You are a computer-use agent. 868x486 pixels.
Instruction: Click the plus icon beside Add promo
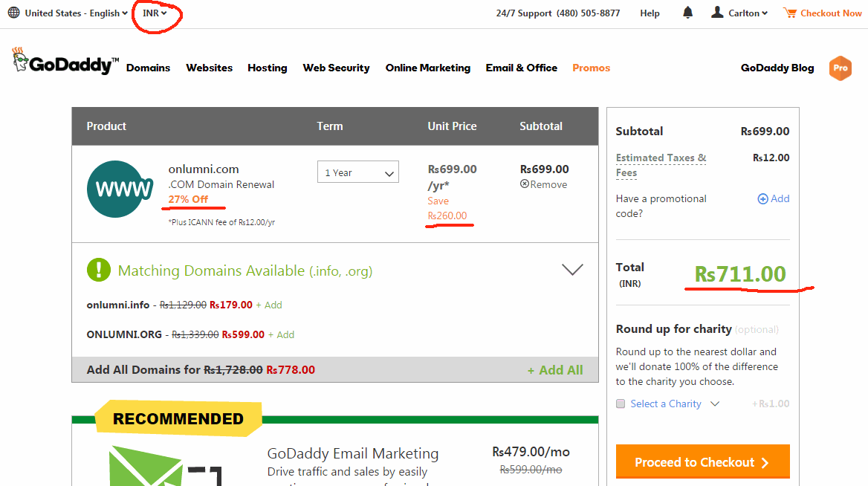762,198
